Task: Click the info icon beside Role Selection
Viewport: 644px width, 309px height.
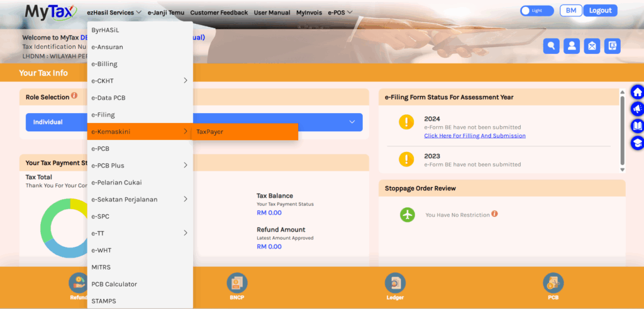Action: [74, 95]
